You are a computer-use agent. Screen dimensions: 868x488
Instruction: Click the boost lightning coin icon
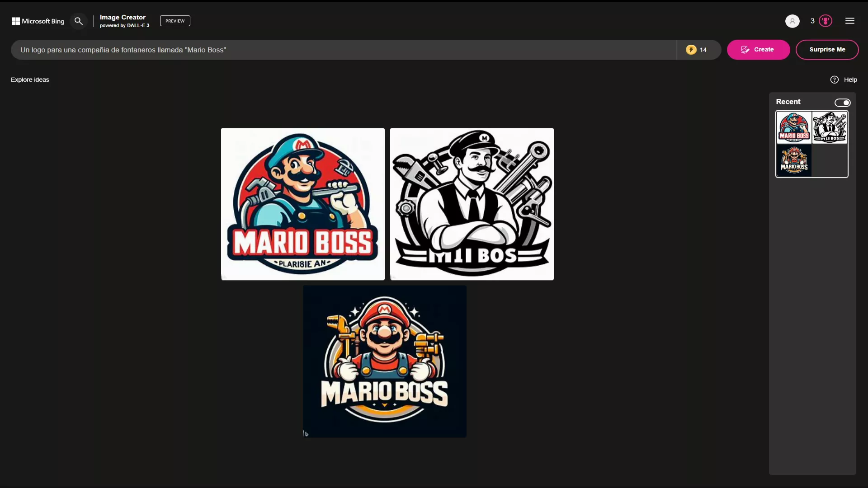(691, 50)
